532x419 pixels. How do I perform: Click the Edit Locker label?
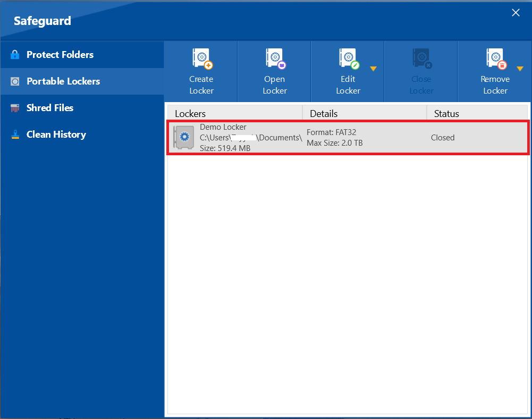click(x=348, y=85)
